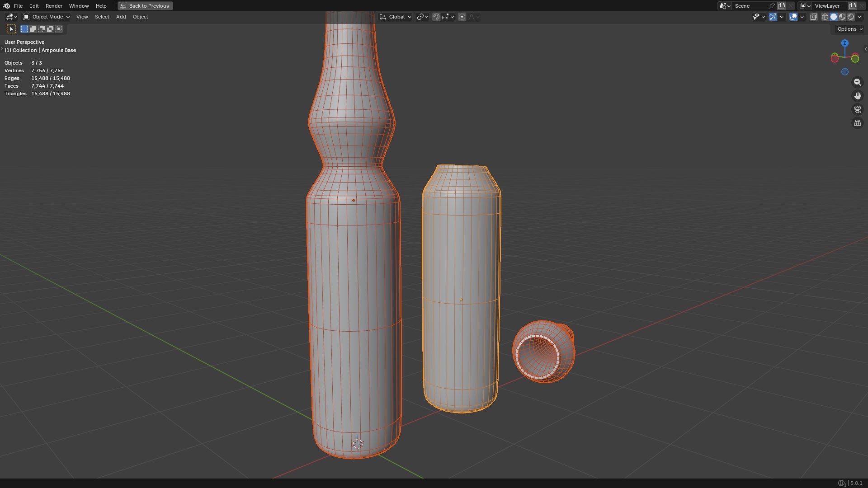Expand the toolbar with the left-edge arrow
This screenshot has height=488, width=868.
(x=2, y=49)
